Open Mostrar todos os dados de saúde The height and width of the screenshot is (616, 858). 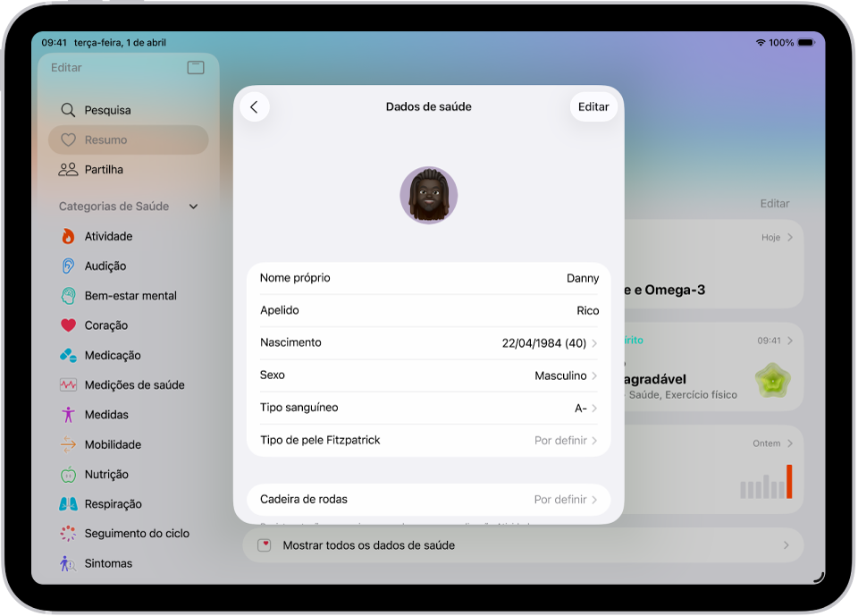(523, 545)
